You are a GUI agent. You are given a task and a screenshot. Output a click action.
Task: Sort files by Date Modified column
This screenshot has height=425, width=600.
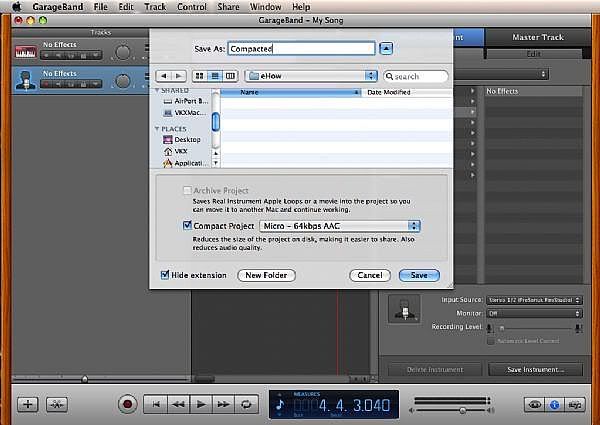408,92
